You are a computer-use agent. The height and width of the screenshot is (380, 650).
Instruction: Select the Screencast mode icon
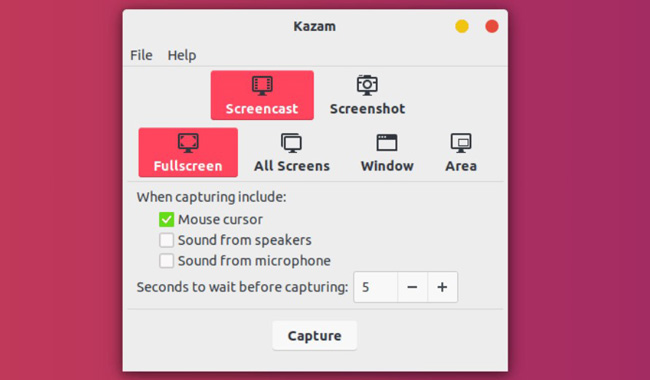262,86
